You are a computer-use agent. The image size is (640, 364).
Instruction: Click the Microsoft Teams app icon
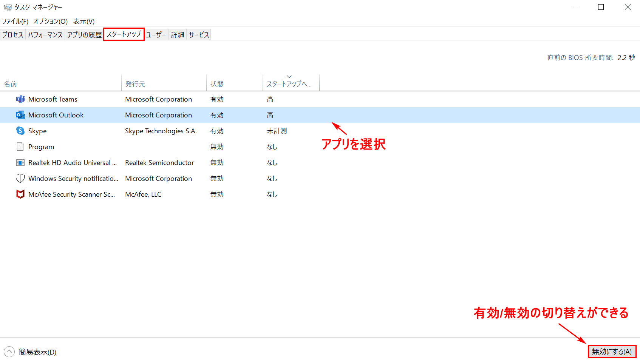(x=20, y=99)
